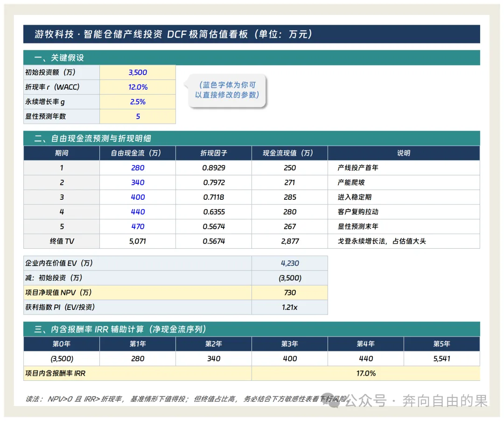This screenshot has height=421, width=504.
Task: Select the 初始投资额 value "3,500" in assumptions
Action: (138, 72)
